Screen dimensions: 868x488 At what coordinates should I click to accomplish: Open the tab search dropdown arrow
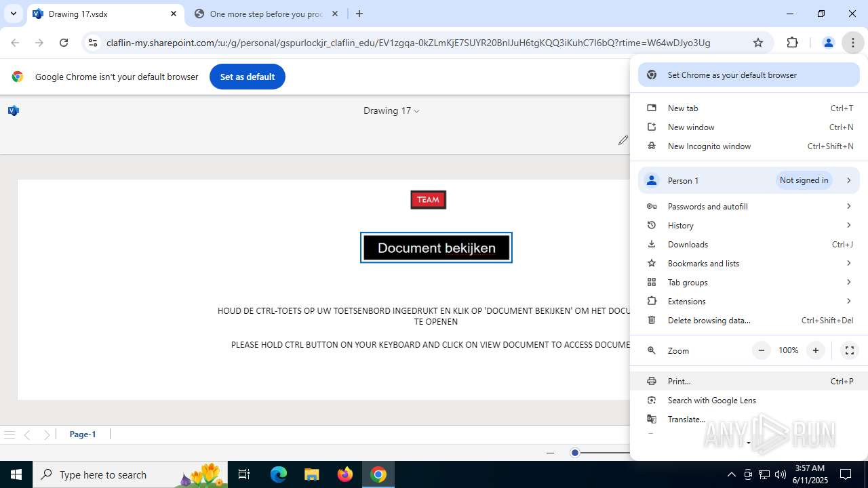click(13, 14)
